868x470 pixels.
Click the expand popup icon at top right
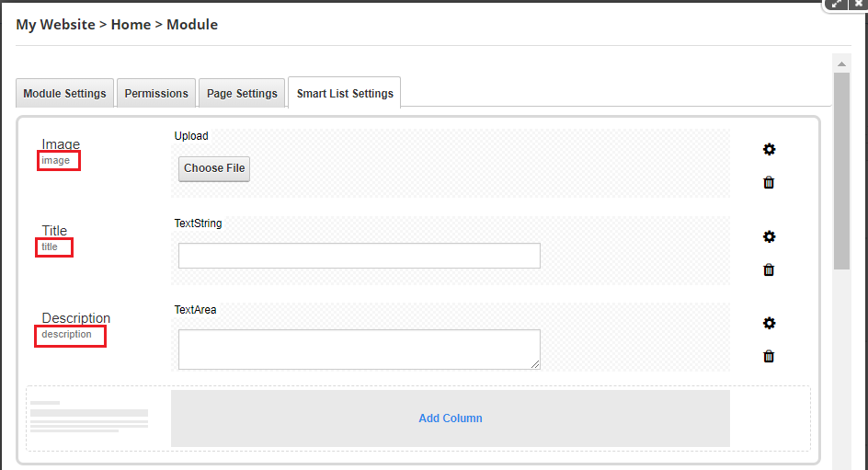(837, 5)
